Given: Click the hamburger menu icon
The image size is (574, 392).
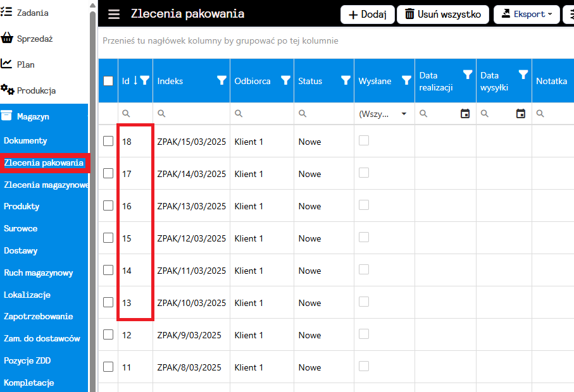Looking at the screenshot, I should pyautogui.click(x=114, y=15).
